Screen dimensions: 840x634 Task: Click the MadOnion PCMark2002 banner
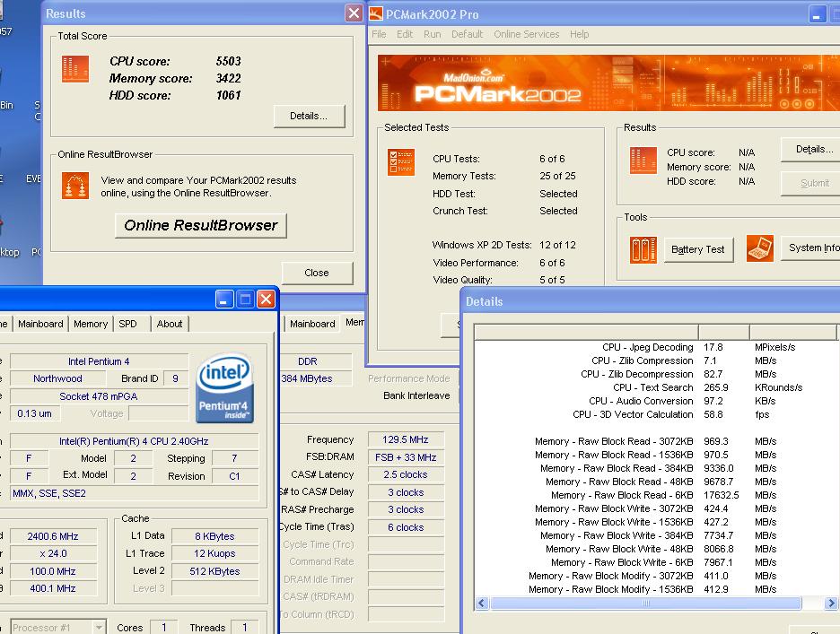click(x=608, y=83)
